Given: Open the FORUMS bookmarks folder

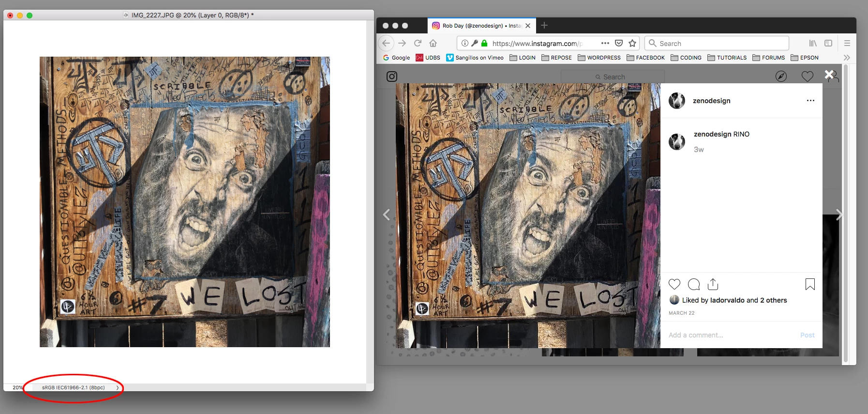Looking at the screenshot, I should pos(768,58).
